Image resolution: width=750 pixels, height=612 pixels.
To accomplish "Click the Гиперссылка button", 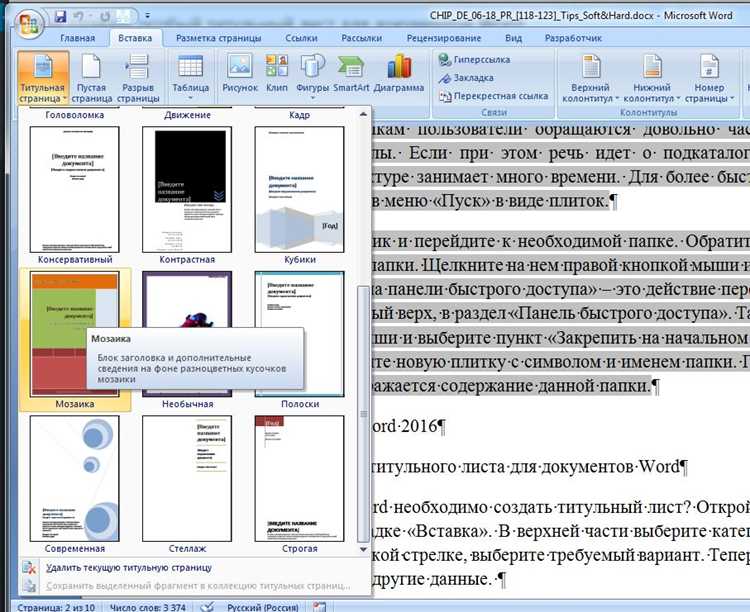I will click(x=475, y=60).
